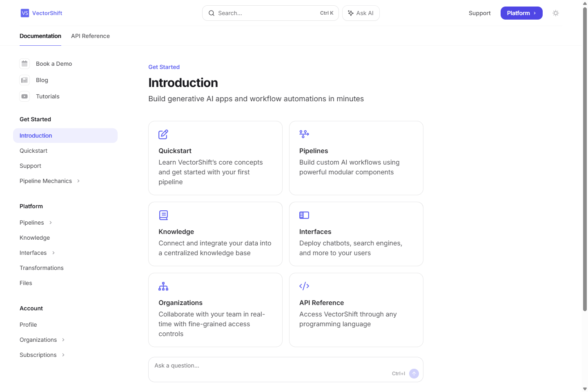Screen dimensions: 588x392
Task: Click the page vertical scrollbar thumb
Action: coord(585,159)
